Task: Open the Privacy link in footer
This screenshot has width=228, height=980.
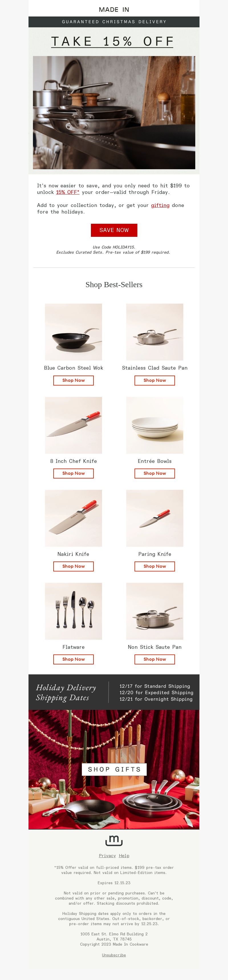Action: click(x=107, y=855)
